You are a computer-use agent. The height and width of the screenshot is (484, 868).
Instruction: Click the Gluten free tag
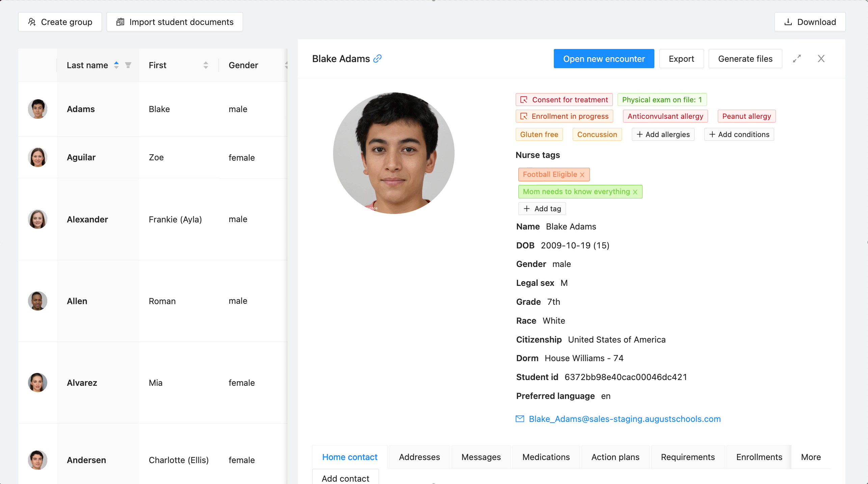pyautogui.click(x=539, y=134)
